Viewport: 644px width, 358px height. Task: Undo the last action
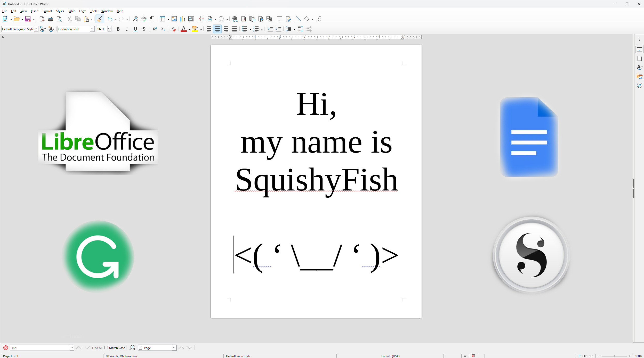[110, 19]
